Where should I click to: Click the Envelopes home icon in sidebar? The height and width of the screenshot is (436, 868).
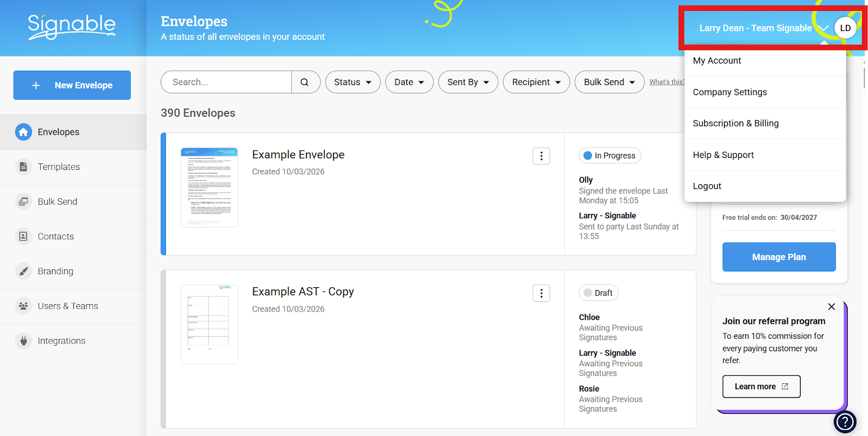click(x=23, y=132)
